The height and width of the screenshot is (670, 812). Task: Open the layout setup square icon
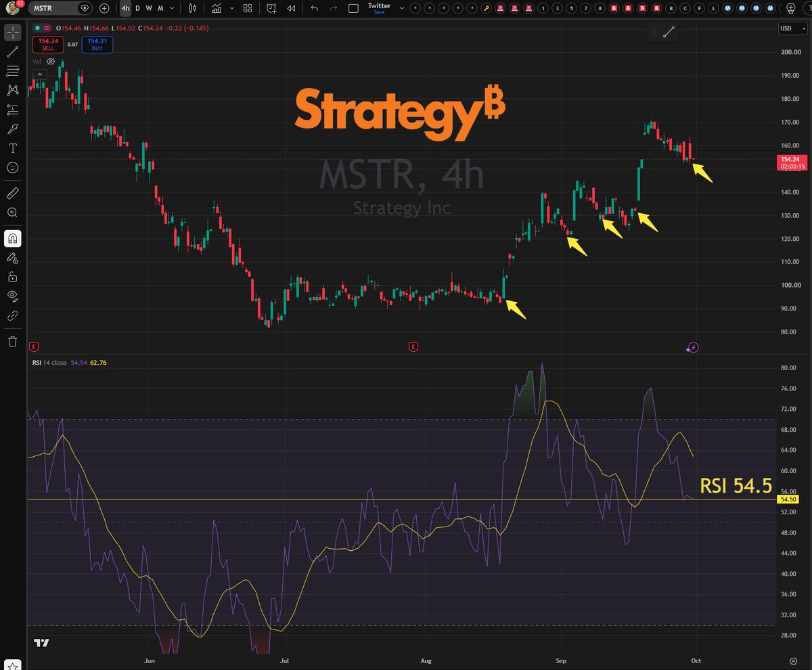point(353,8)
